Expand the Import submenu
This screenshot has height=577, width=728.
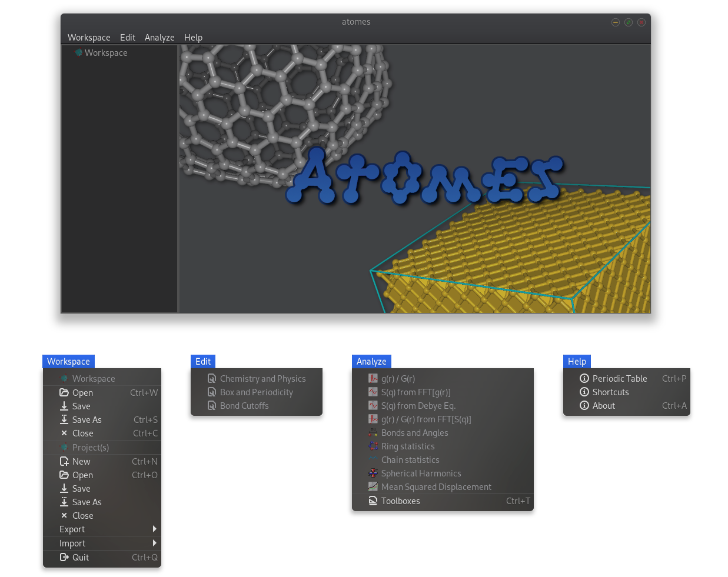click(x=72, y=543)
